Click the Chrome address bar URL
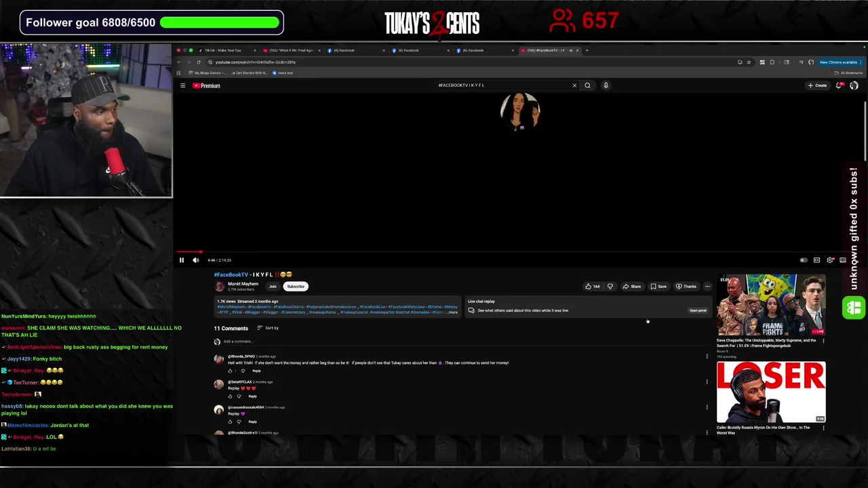Screen dimensions: 868x488 pyautogui.click(x=255, y=62)
